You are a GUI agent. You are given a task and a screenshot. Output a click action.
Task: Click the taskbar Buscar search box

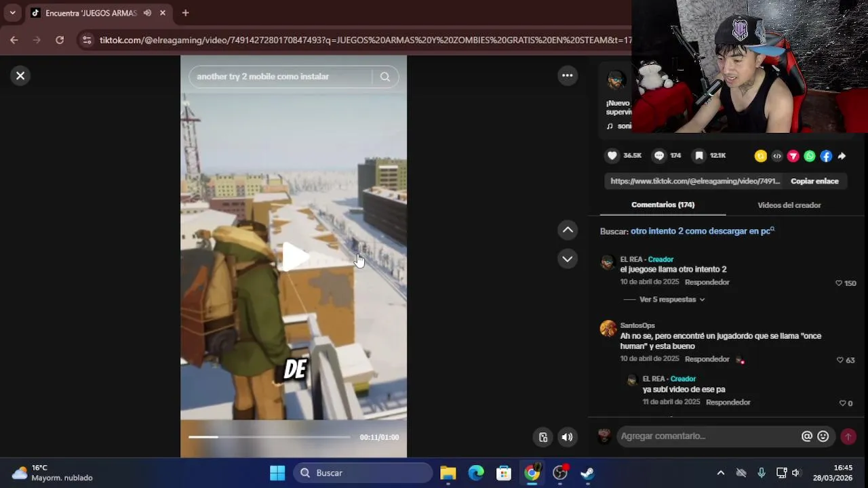click(363, 473)
